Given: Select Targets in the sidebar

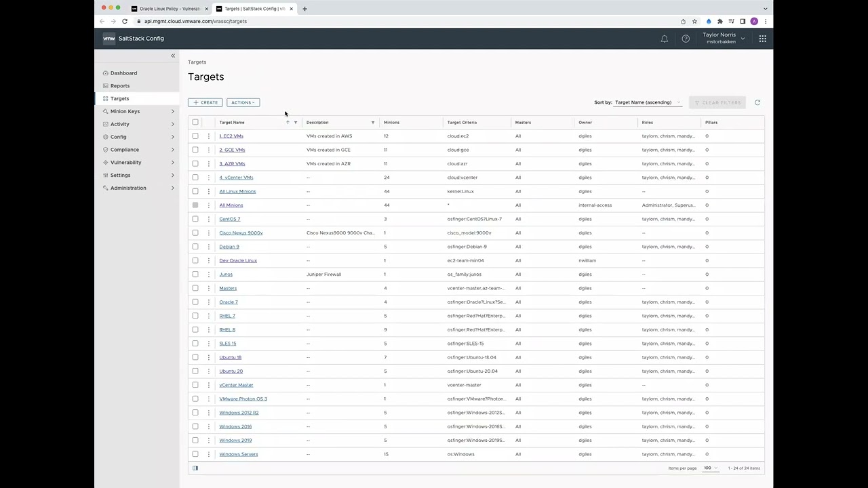Looking at the screenshot, I should (119, 99).
